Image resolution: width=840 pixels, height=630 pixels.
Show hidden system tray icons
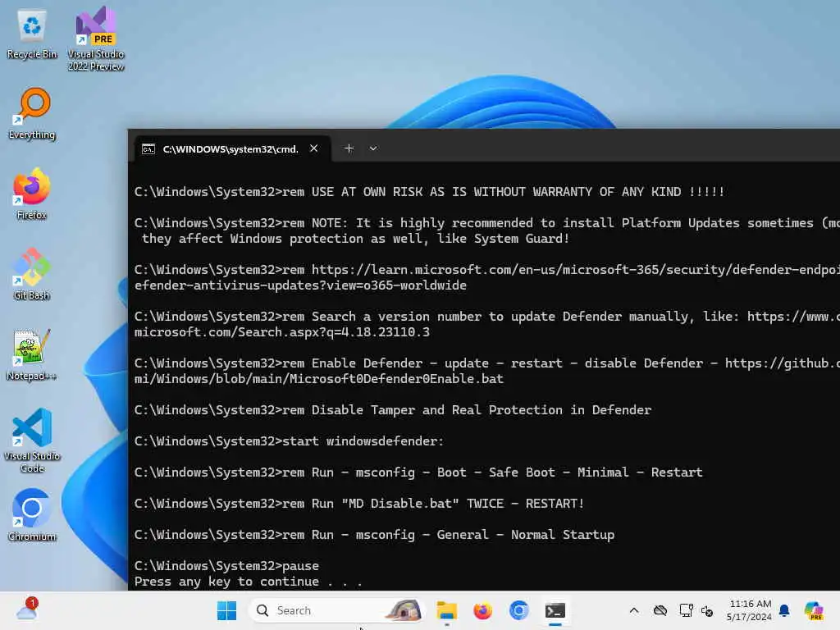click(634, 610)
